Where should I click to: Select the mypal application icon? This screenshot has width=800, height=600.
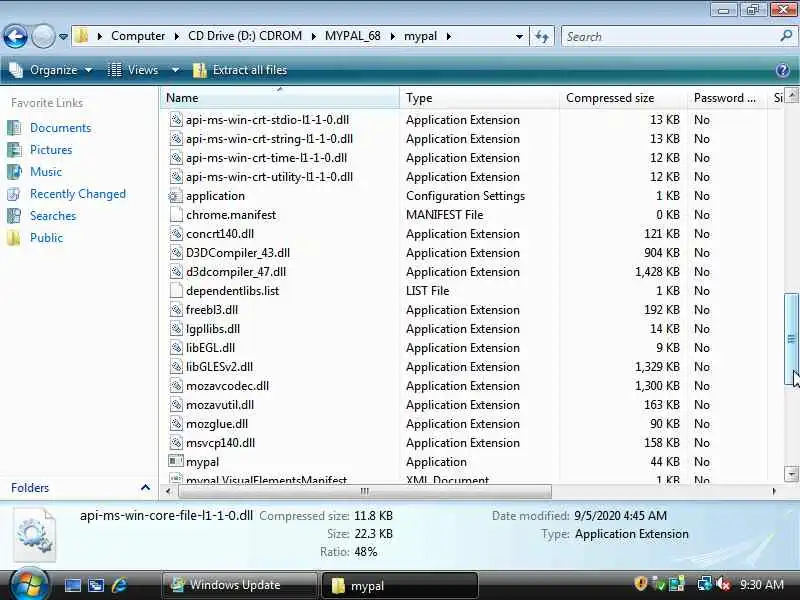tap(176, 462)
